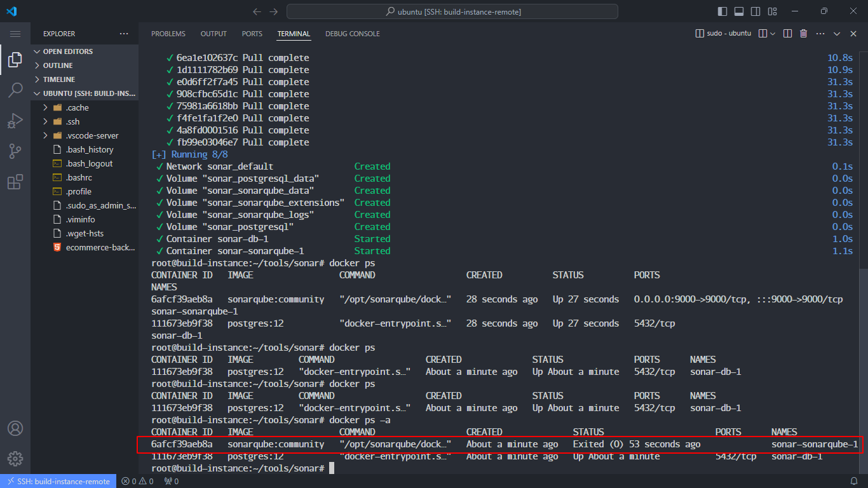Click SSH: build-instance-remote status indicator
The width and height of the screenshot is (868, 488).
point(58,481)
